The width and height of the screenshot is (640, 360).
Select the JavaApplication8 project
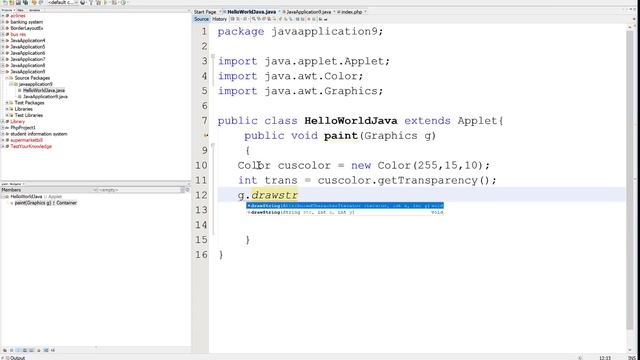(x=28, y=65)
